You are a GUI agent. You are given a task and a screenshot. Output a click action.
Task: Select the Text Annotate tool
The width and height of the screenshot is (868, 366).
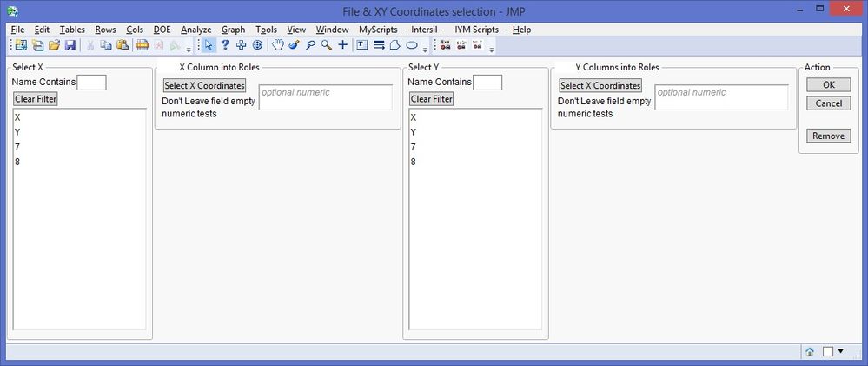[362, 45]
